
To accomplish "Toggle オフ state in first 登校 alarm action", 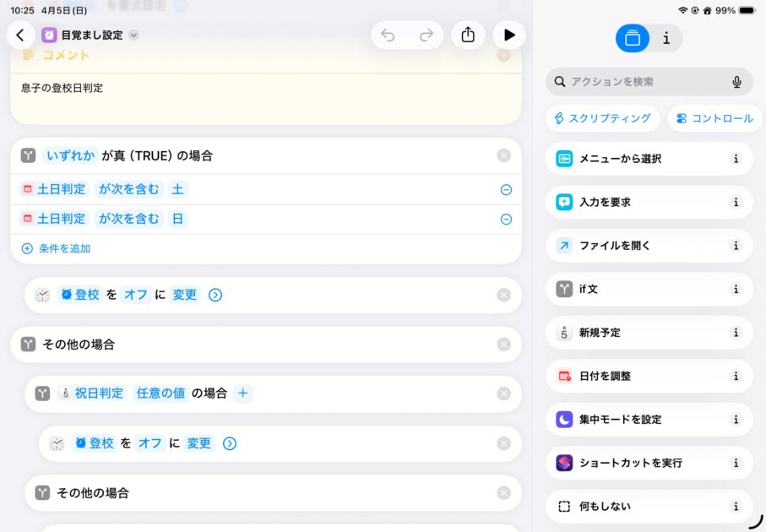I will tap(136, 295).
